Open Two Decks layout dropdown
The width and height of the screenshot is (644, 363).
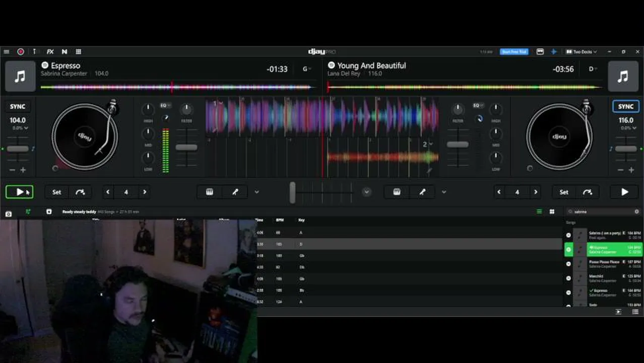point(582,51)
